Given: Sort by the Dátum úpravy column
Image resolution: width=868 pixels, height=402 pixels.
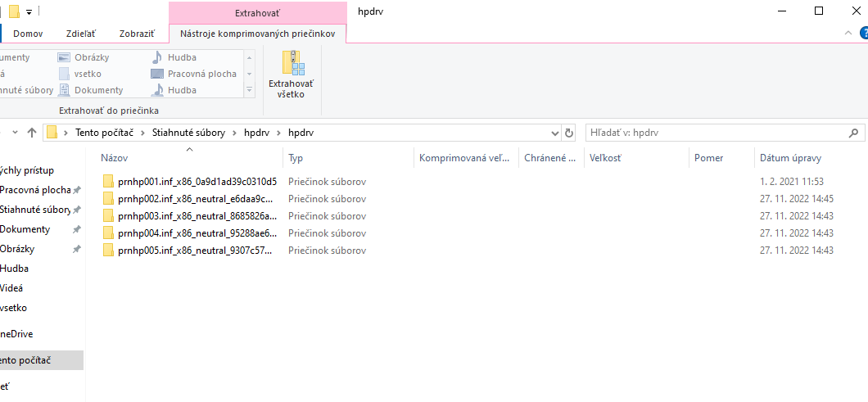Looking at the screenshot, I should coord(789,158).
